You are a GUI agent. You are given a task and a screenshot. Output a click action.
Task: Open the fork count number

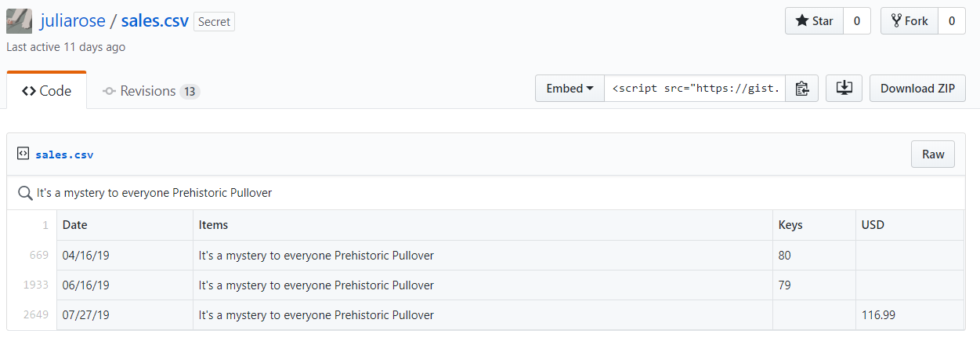[x=952, y=21]
